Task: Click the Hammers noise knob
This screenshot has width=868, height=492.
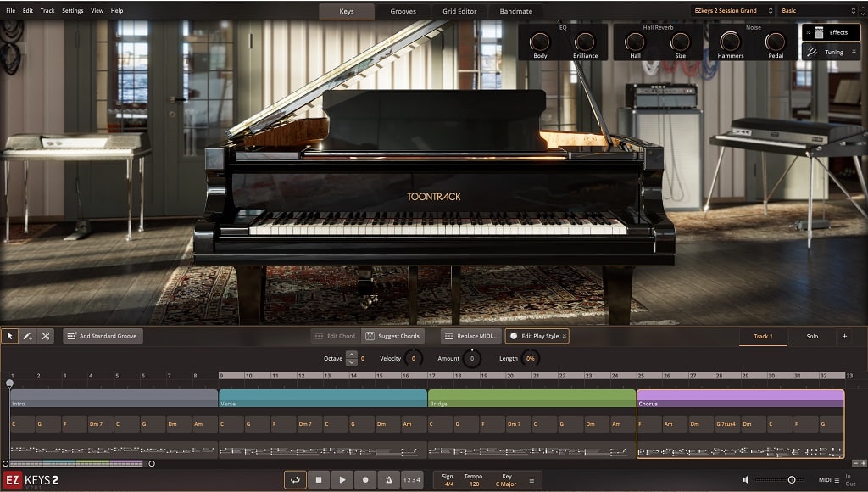Action: (x=730, y=42)
